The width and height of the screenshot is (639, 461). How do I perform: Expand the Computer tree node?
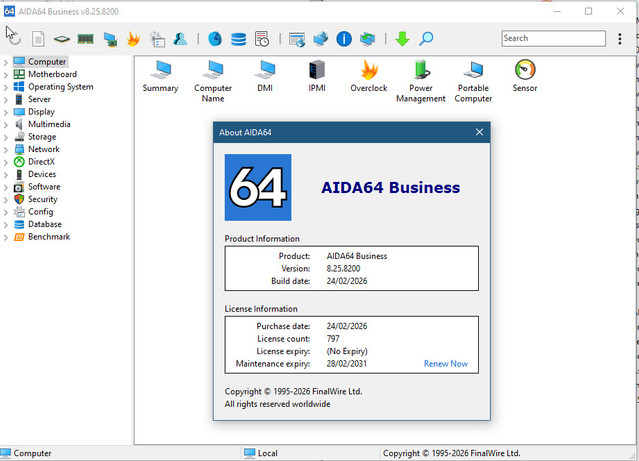pos(6,62)
